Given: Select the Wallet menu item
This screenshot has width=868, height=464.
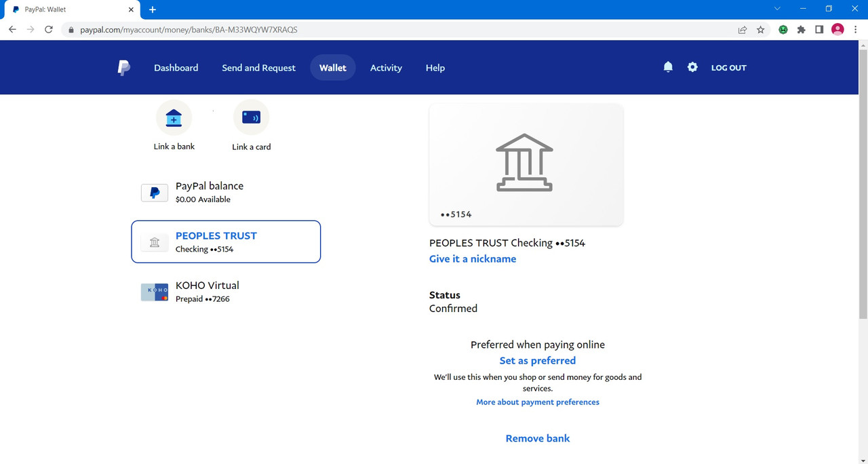Looking at the screenshot, I should pos(333,68).
